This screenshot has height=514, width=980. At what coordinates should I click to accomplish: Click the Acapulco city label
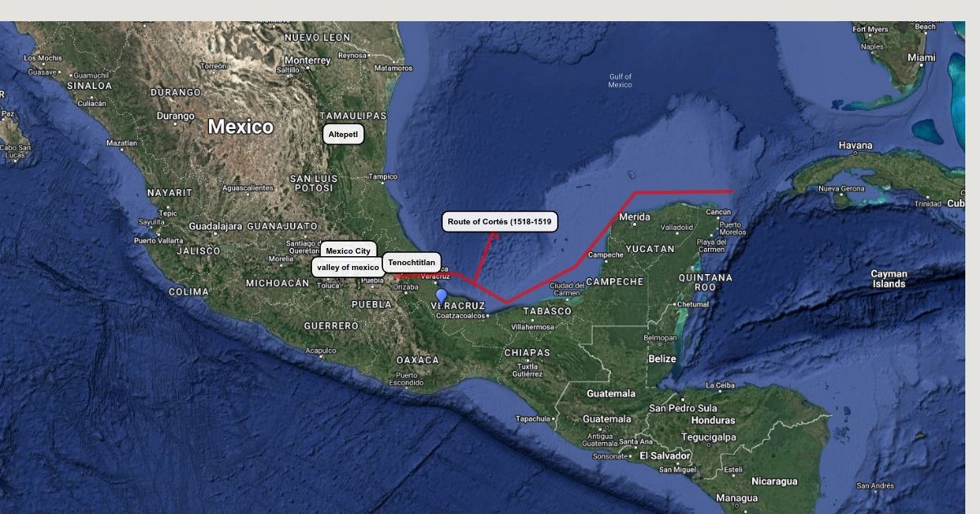[321, 351]
